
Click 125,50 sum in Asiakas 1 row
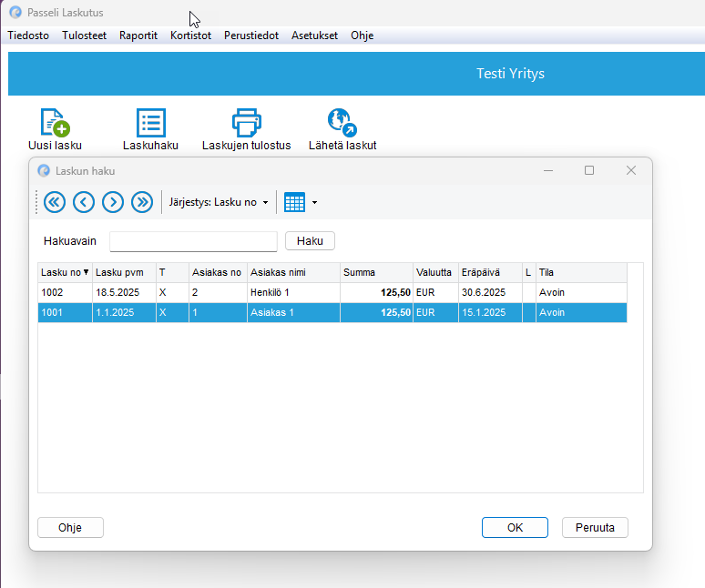376,312
